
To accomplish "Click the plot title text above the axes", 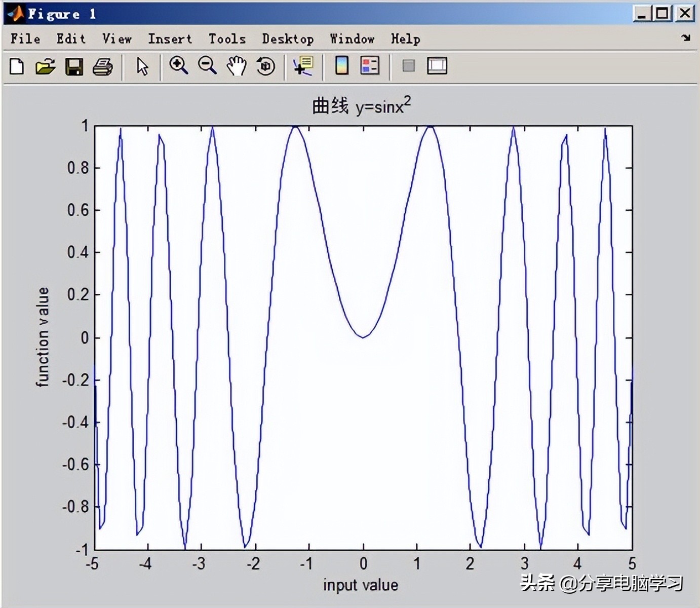I will point(361,106).
